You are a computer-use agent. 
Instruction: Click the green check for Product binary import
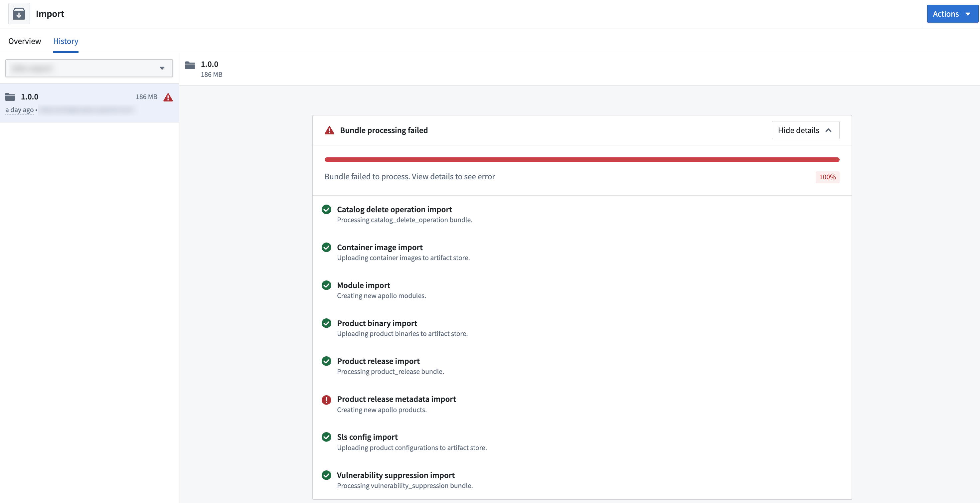click(326, 323)
